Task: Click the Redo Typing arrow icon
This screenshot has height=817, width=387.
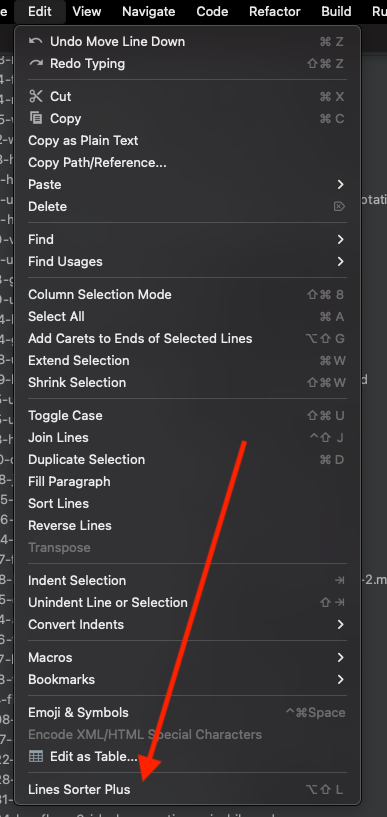Action: [x=36, y=64]
